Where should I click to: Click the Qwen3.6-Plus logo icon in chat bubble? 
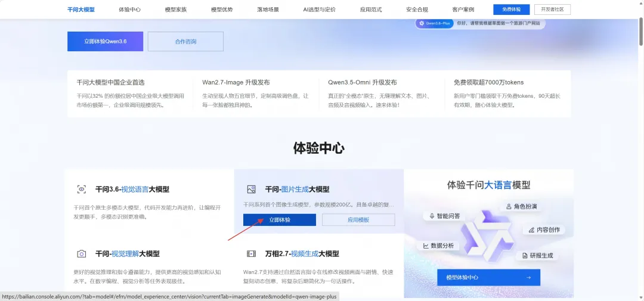click(x=422, y=23)
